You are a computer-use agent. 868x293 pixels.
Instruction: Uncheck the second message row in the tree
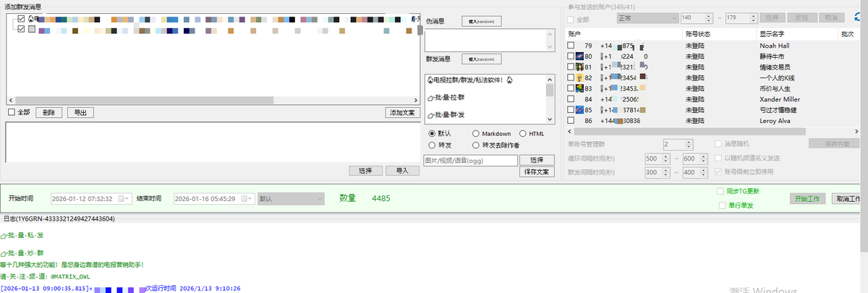click(x=22, y=29)
